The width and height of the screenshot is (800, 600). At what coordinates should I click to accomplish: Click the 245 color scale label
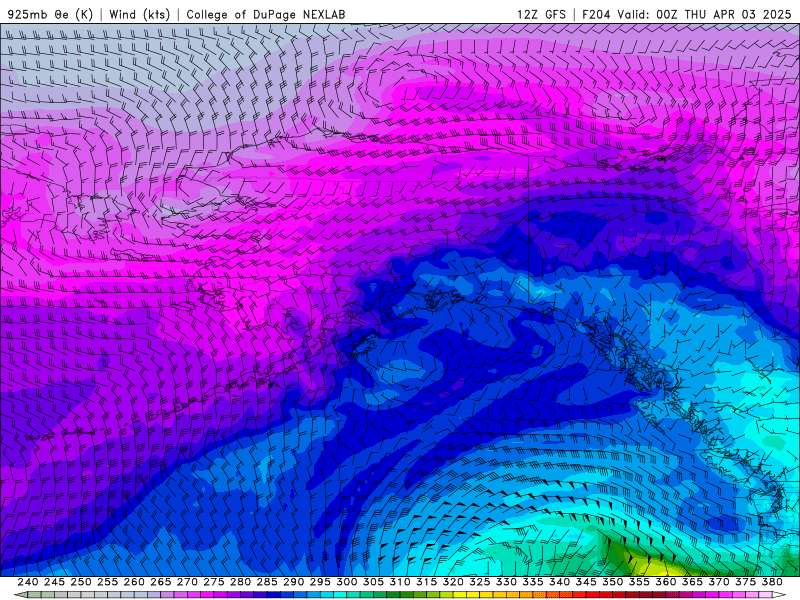click(54, 582)
